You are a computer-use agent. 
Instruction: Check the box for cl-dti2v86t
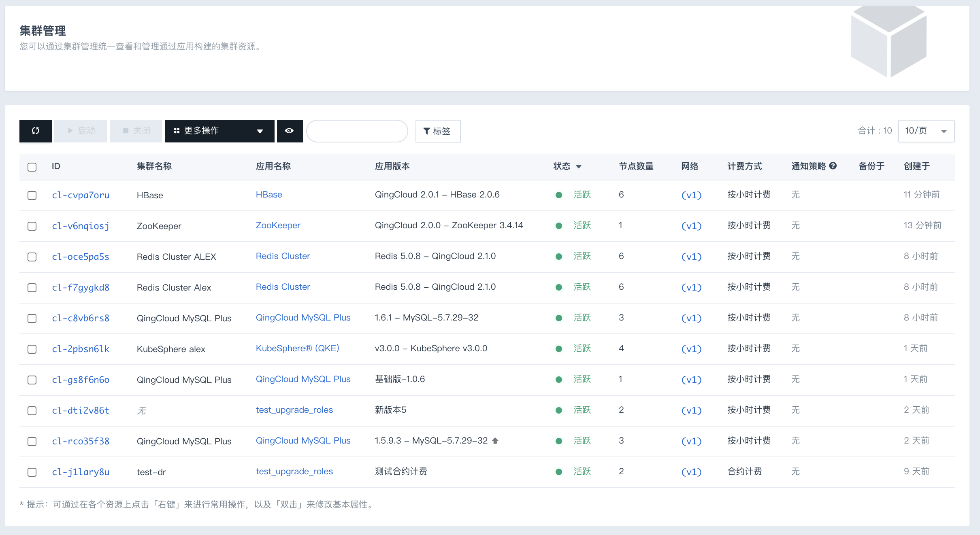click(32, 410)
